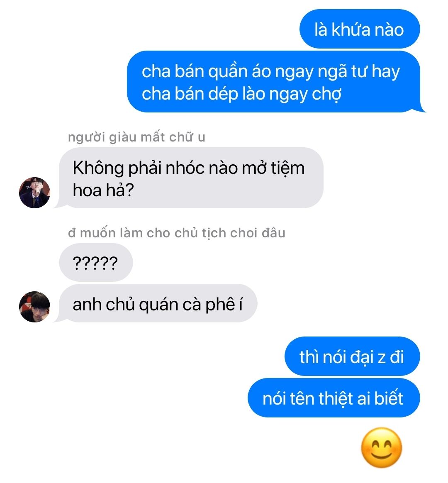Select the 'là khứa nào' blue bubble

[360, 29]
